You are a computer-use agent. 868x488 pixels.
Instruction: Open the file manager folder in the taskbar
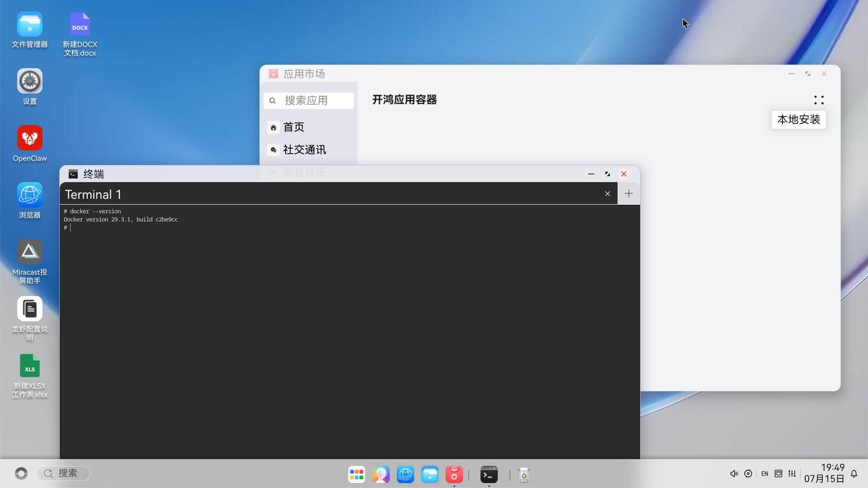pos(430,475)
